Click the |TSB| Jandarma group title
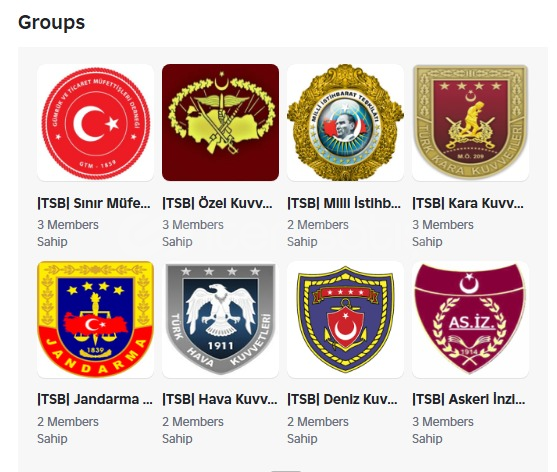The height and width of the screenshot is (472, 557). (x=95, y=399)
